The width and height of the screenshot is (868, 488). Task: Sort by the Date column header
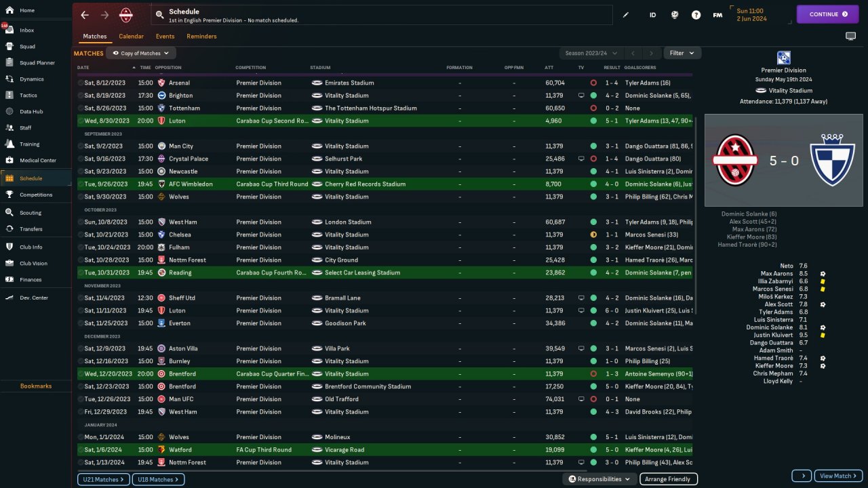click(83, 68)
